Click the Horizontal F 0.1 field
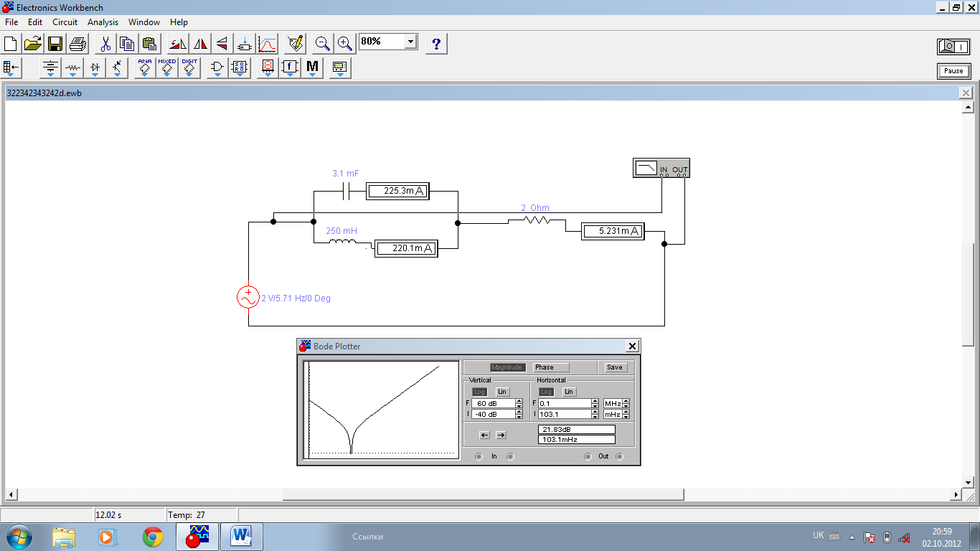The image size is (980, 551). tap(565, 404)
